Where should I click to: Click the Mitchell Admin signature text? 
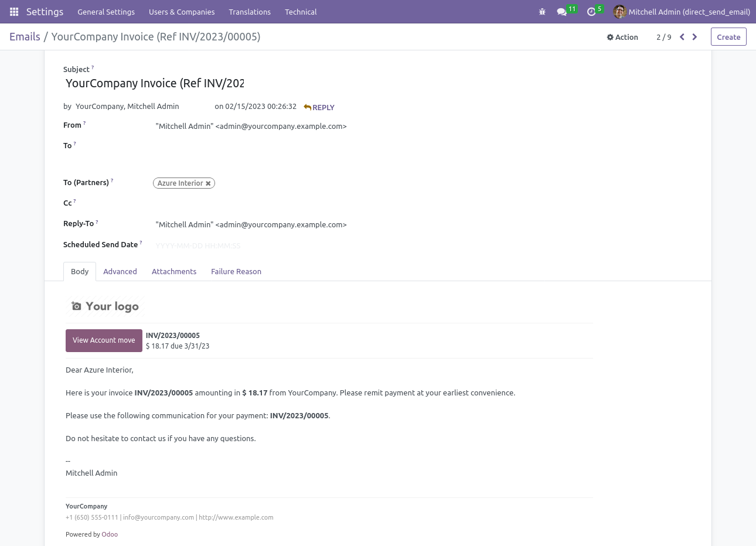(x=91, y=473)
